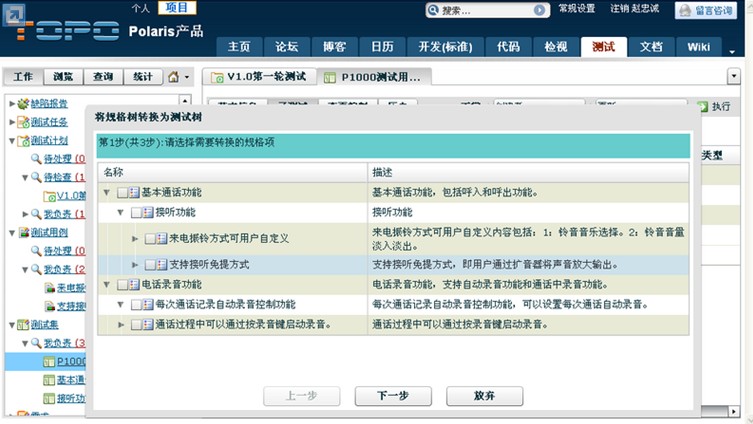Click the 测试用例 icon in sidebar
The width and height of the screenshot is (753, 424).
(23, 232)
